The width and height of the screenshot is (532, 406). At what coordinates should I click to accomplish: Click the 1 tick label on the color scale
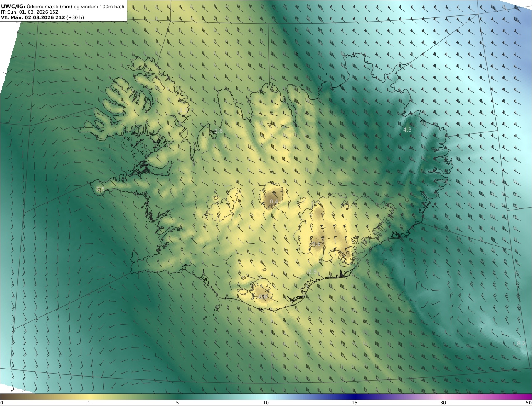[89, 403]
